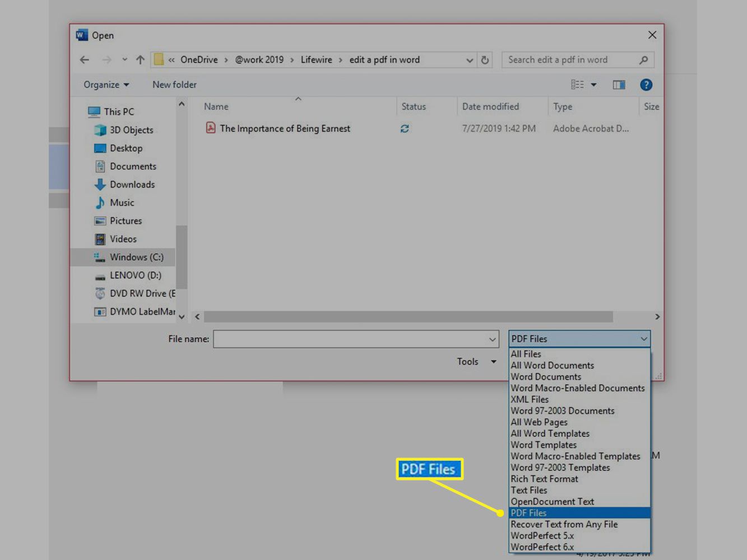The width and height of the screenshot is (747, 560).
Task: Refresh the current folder view
Action: tap(485, 60)
